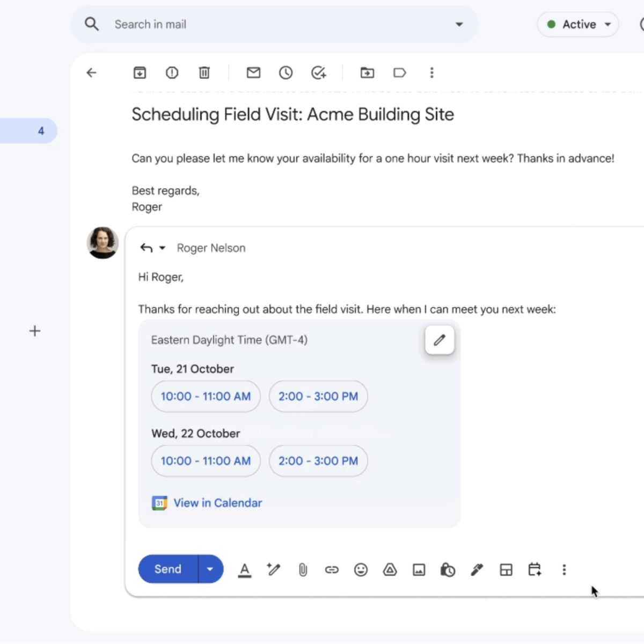Viewport: 644px width, 644px height.
Task: Insert files using Google Drive icon
Action: (390, 569)
